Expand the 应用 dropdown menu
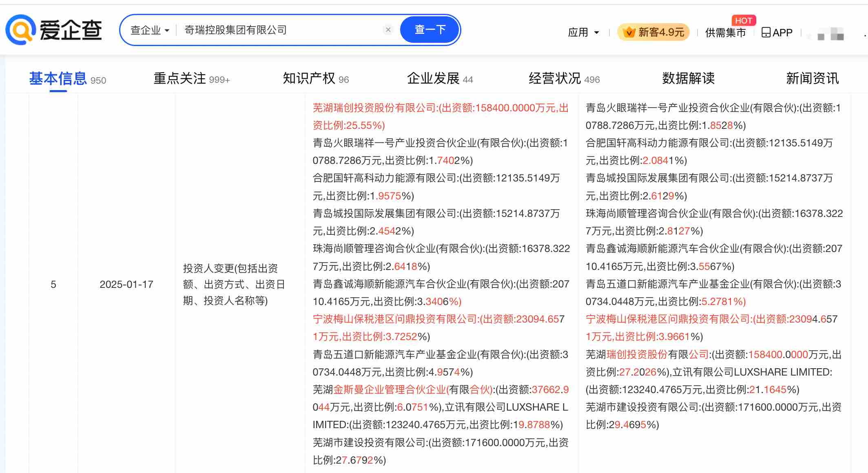Screen dimensions: 868x473 click(x=583, y=32)
